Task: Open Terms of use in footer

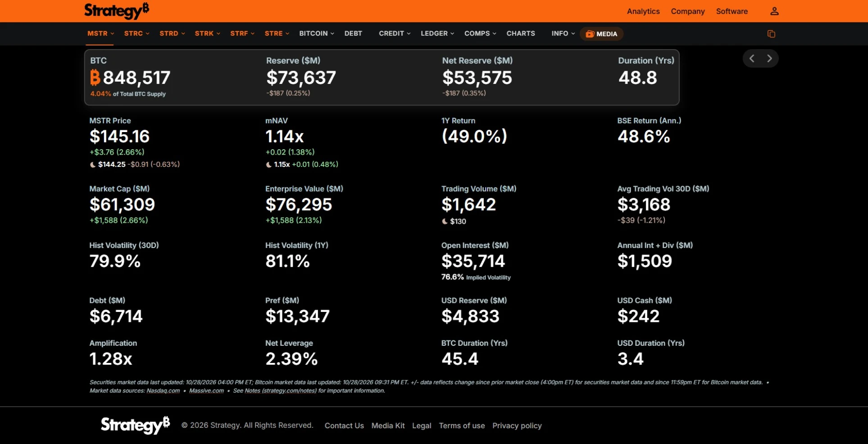Action: 462,426
